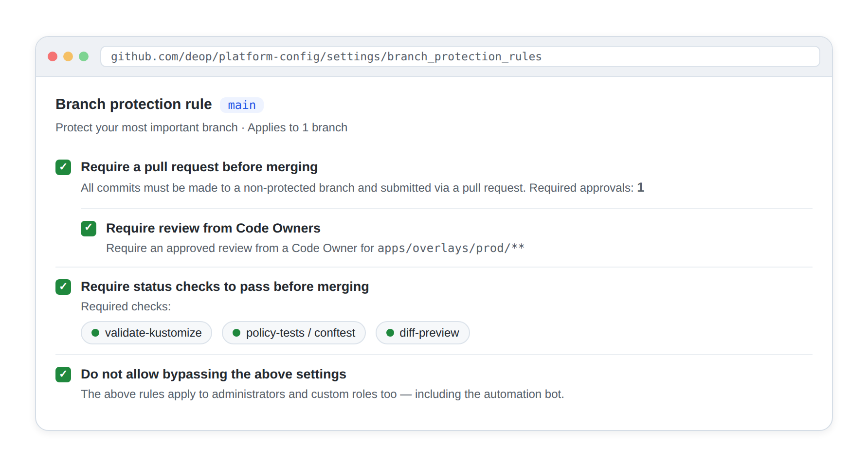This screenshot has height=467, width=868.
Task: Click 'Require review from Code Owners' title
Action: point(213,228)
